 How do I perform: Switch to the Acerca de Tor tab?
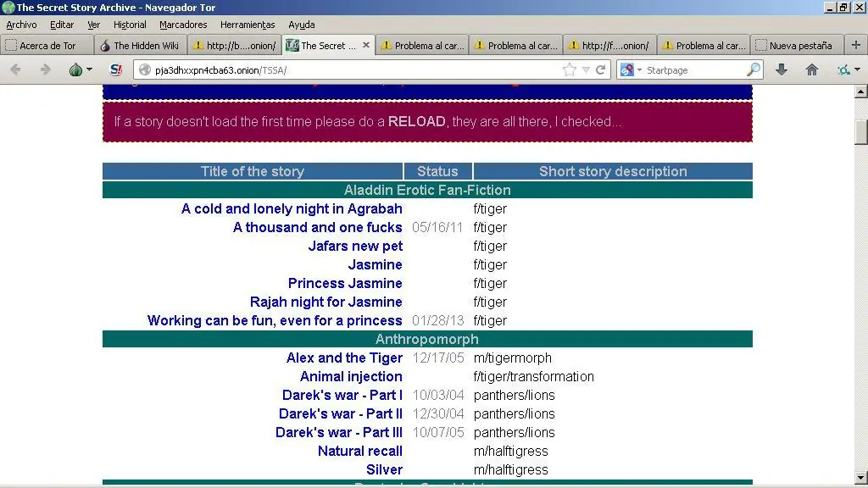pyautogui.click(x=47, y=46)
